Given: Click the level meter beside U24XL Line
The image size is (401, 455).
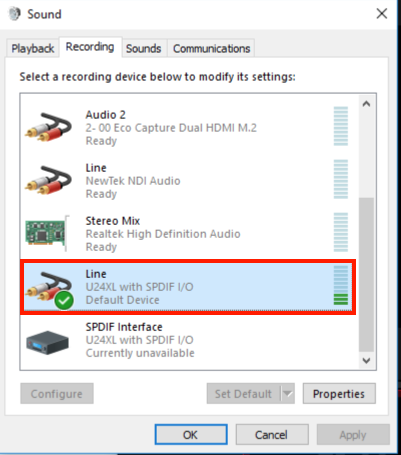Looking at the screenshot, I should pos(341,285).
